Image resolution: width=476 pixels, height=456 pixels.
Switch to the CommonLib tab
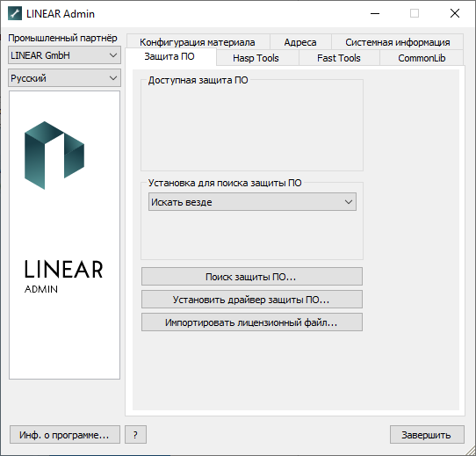[x=422, y=58]
